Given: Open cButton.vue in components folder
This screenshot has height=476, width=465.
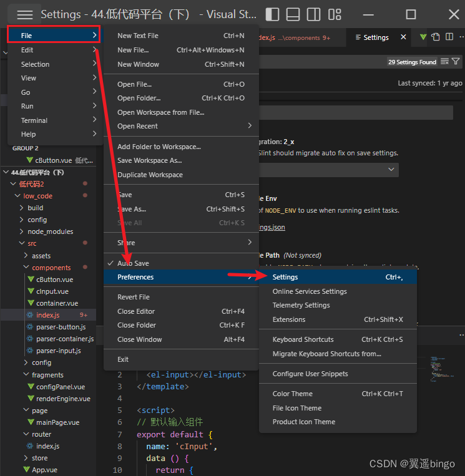Looking at the screenshot, I should 55,279.
